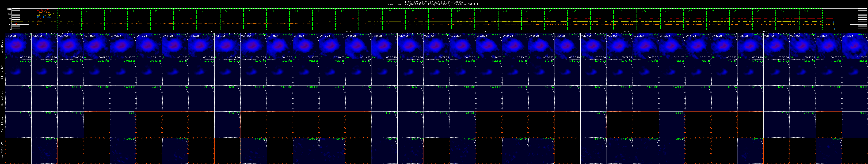Viewport: 868px width, 164px height.
Task: Open the 6.0-12.0 keV image below the 00:05:28 panel
Action: (18, 72)
